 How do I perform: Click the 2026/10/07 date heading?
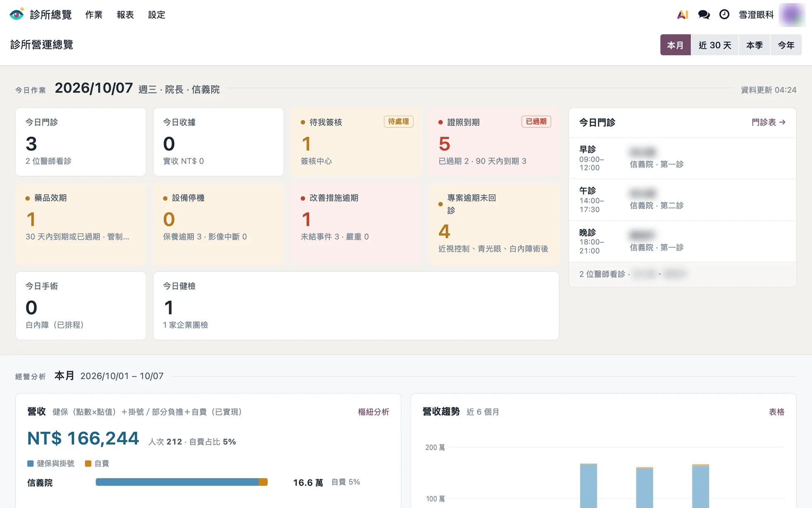click(94, 88)
